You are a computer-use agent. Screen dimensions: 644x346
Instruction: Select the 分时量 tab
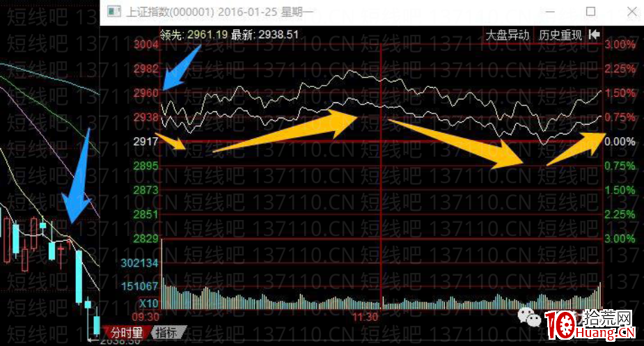(127, 333)
